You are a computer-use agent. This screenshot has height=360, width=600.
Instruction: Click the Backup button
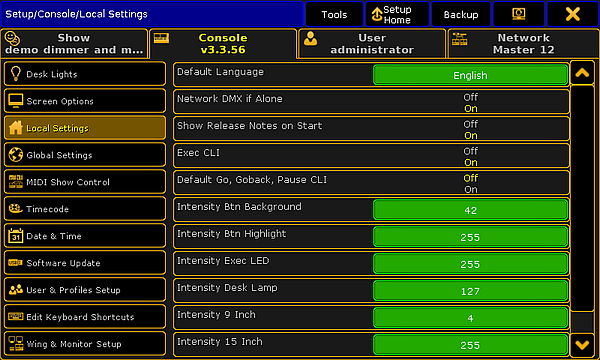coord(461,14)
